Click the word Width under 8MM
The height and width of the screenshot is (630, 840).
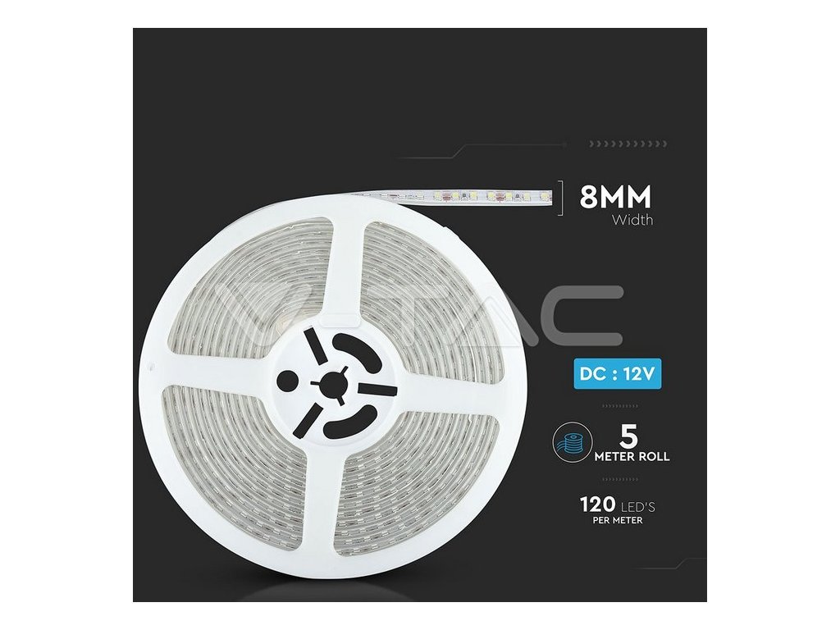coord(632,220)
